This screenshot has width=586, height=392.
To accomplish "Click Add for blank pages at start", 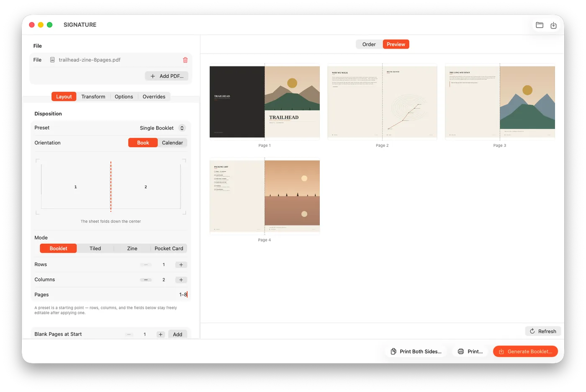I will pos(177,334).
